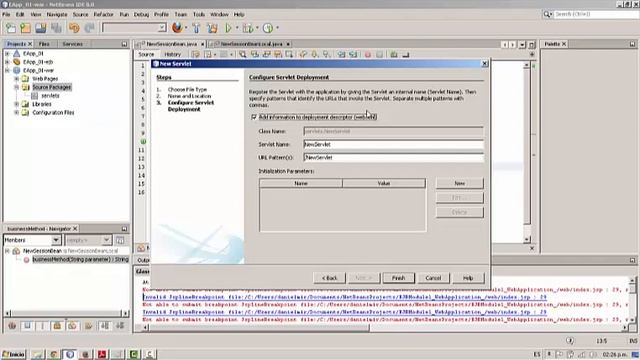Viewport: 640px width, 360px height.
Task: Click the magnifier search icon in editor toolbar
Action: point(242,54)
